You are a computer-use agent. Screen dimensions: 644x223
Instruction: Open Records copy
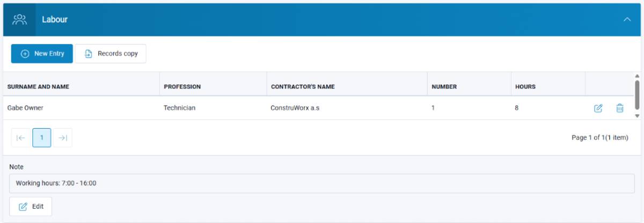click(111, 54)
